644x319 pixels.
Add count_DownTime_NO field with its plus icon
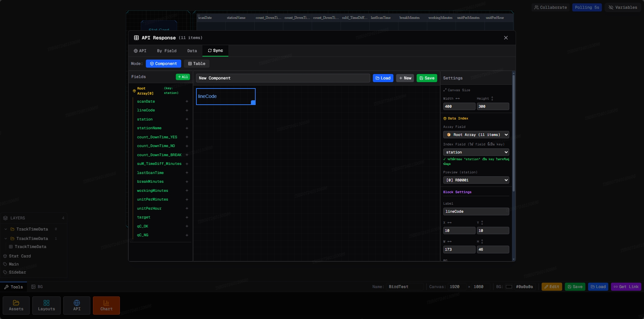187,146
